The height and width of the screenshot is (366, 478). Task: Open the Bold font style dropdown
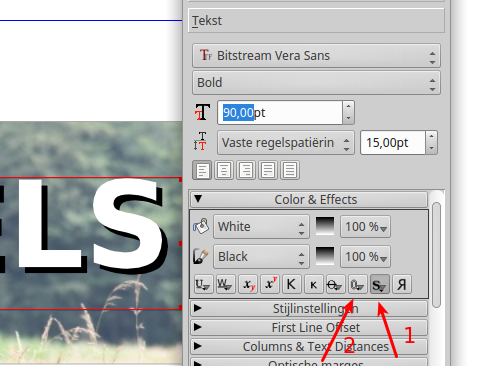(316, 83)
